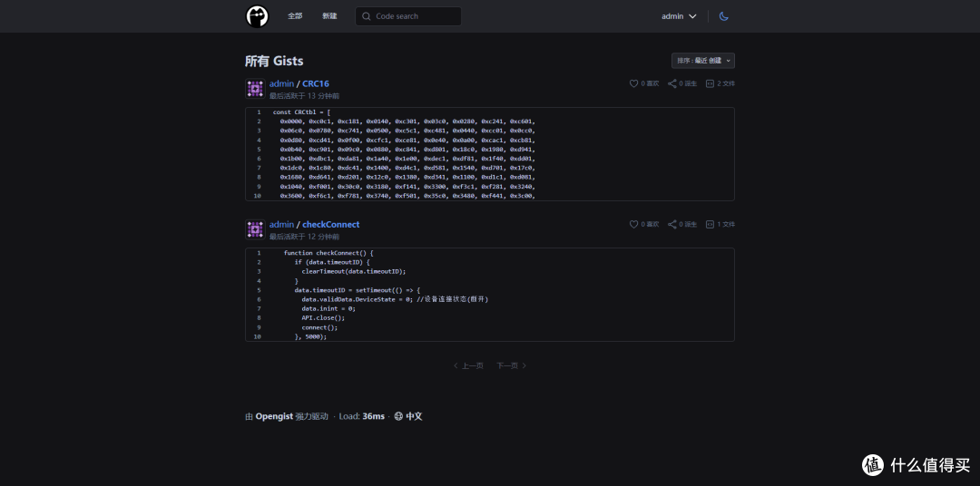Screen dimensions: 980x486
Task: Click 'const CRCtbl = [' code line
Action: (302, 112)
